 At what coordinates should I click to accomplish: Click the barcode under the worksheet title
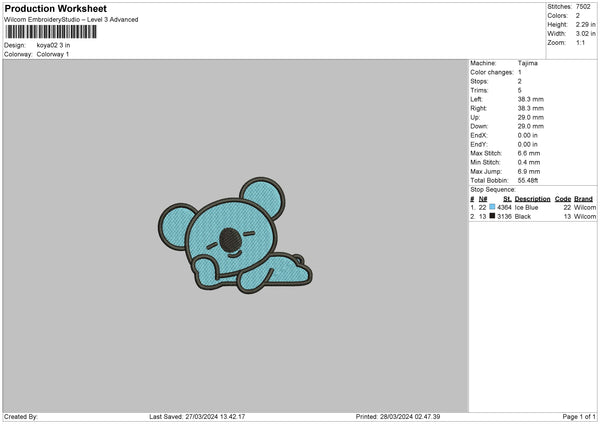tap(51, 32)
